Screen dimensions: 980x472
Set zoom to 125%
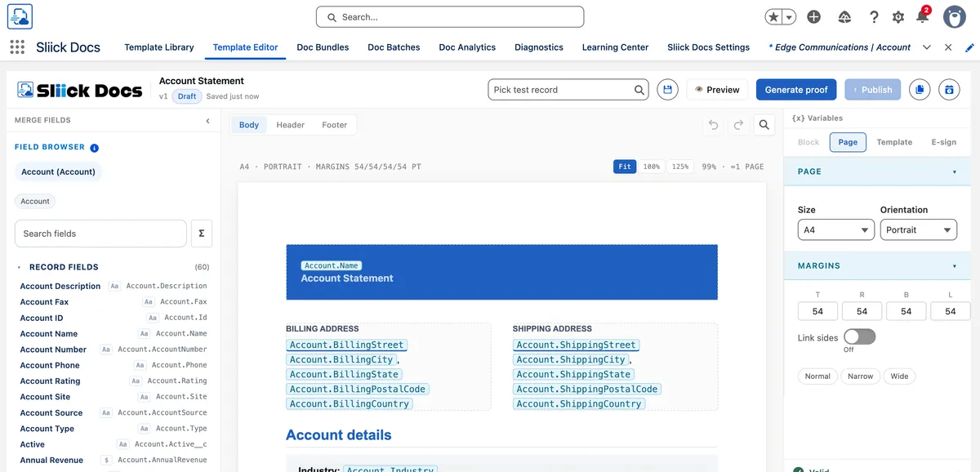(x=679, y=167)
